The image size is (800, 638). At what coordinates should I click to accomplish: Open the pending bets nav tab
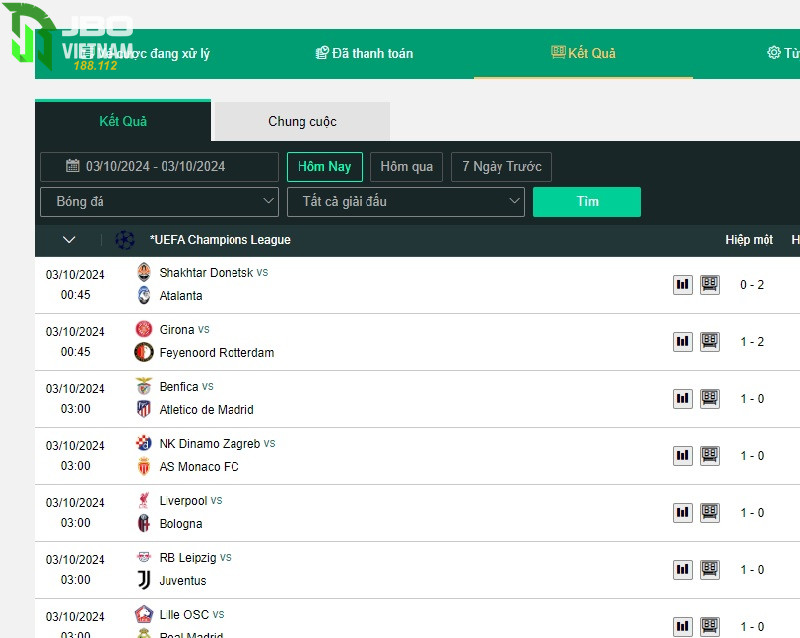point(145,53)
